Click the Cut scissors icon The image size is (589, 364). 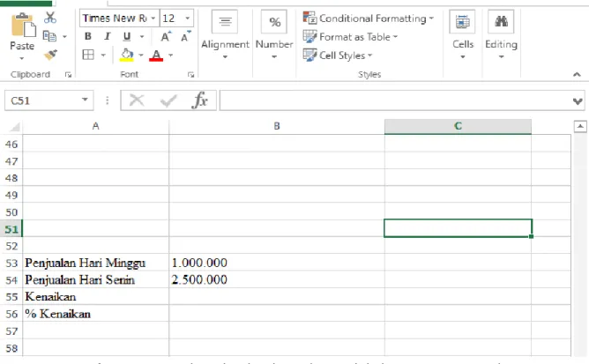(50, 18)
